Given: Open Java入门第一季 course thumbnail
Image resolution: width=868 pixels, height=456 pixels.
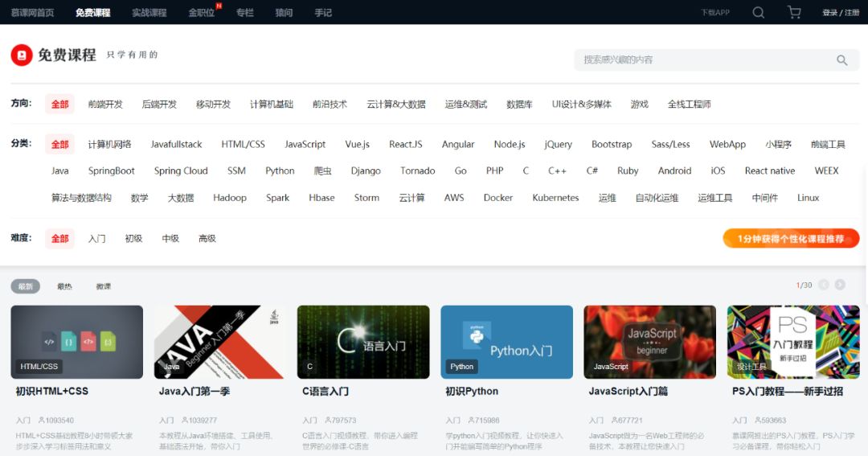Looking at the screenshot, I should tap(219, 342).
